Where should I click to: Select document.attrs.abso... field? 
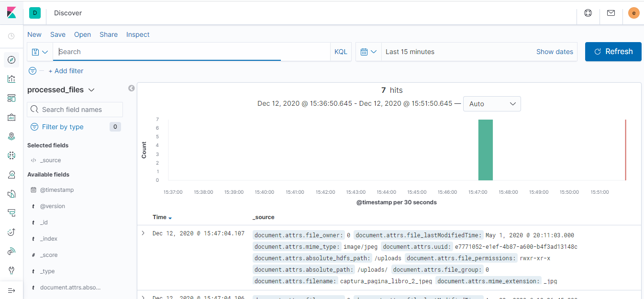pos(70,288)
